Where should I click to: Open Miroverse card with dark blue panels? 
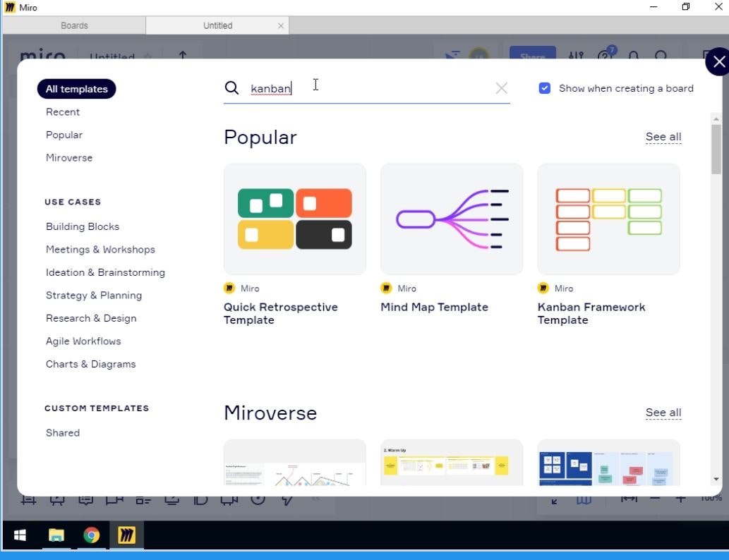608,463
